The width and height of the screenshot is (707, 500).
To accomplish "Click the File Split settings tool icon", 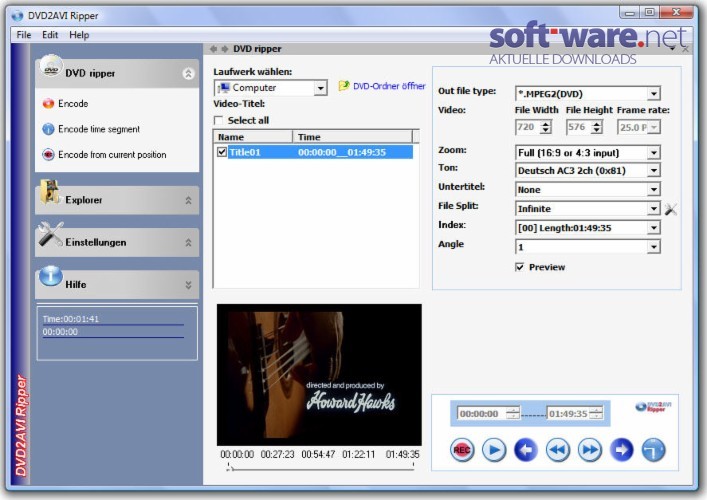I will (x=670, y=209).
